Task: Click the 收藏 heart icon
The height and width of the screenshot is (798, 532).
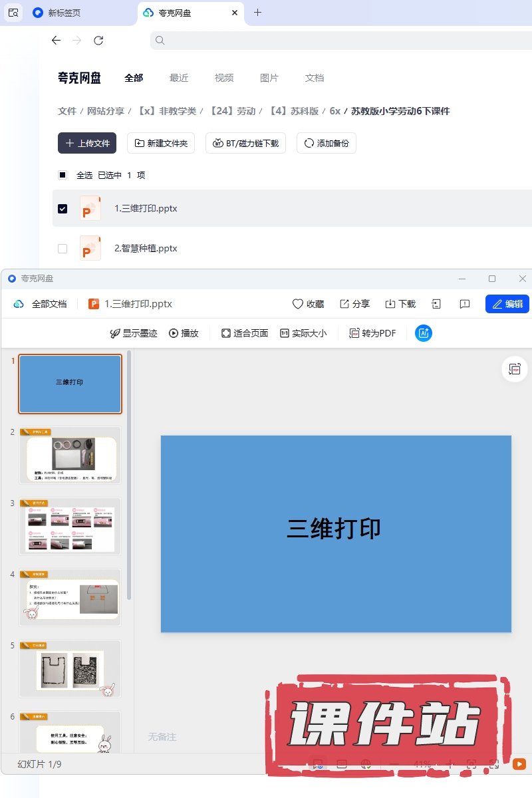Action: tap(298, 304)
